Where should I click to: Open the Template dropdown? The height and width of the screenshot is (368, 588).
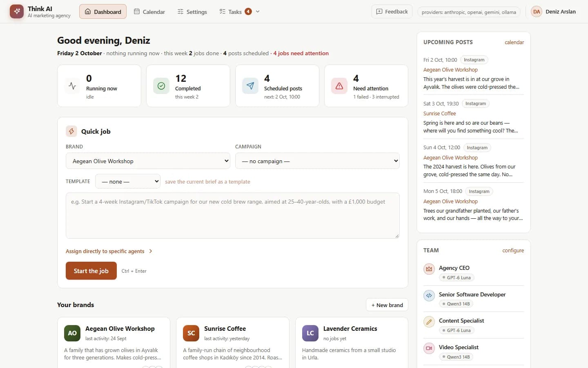coord(128,181)
